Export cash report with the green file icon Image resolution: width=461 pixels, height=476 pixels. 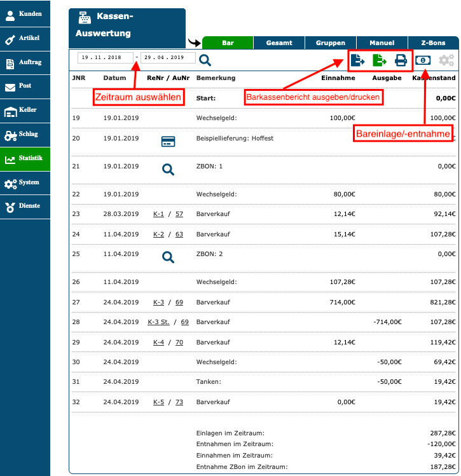(x=379, y=60)
